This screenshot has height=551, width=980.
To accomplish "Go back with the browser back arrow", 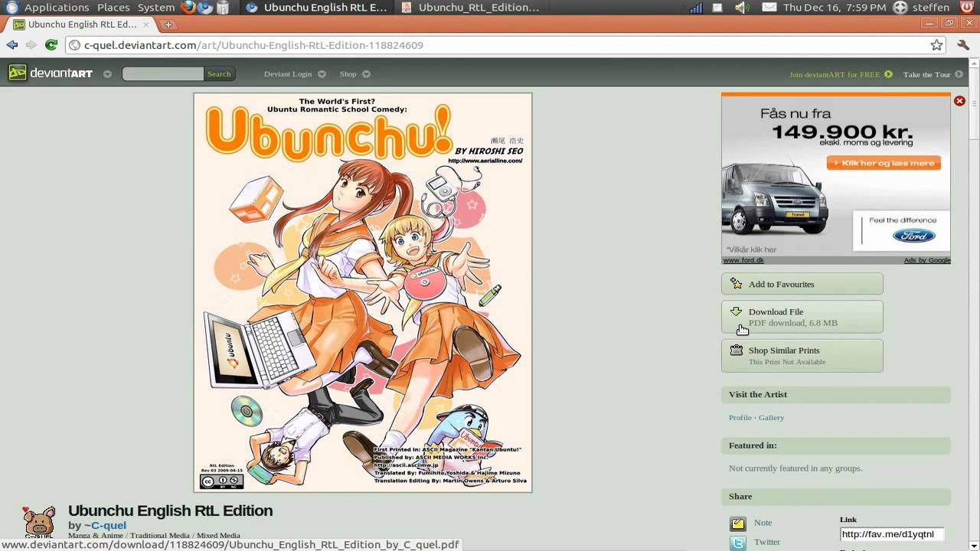I will [x=12, y=45].
